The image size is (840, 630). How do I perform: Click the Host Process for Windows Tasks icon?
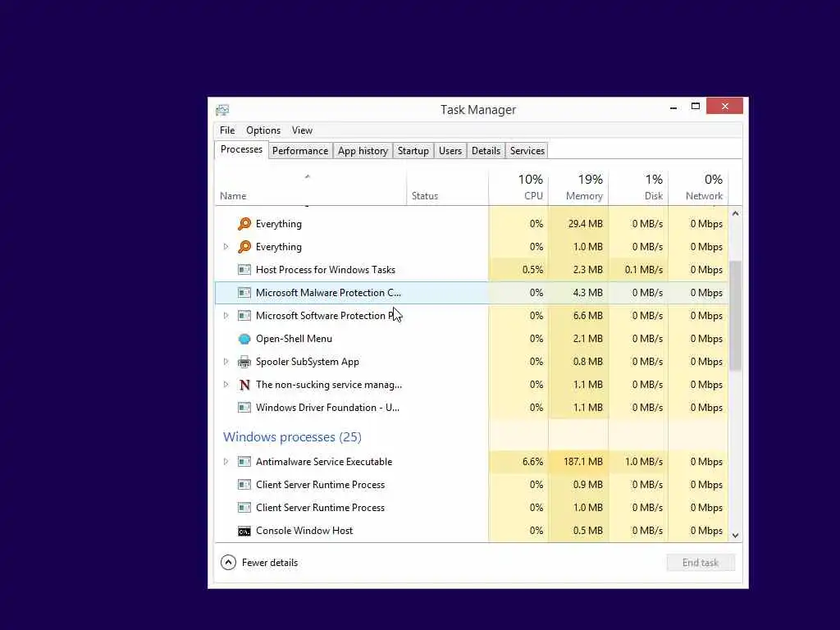(x=244, y=269)
